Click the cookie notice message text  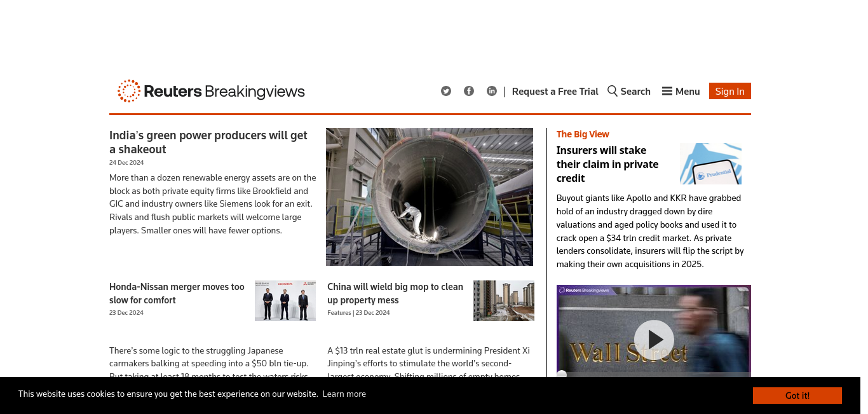[x=168, y=394]
